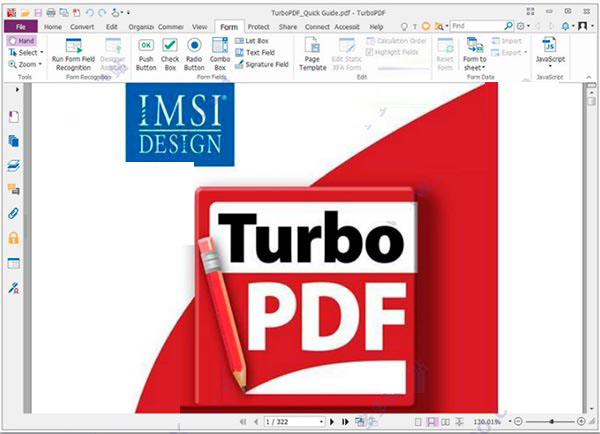Adjust the zoom slider handle
The height and width of the screenshot is (434, 600).
(551, 422)
